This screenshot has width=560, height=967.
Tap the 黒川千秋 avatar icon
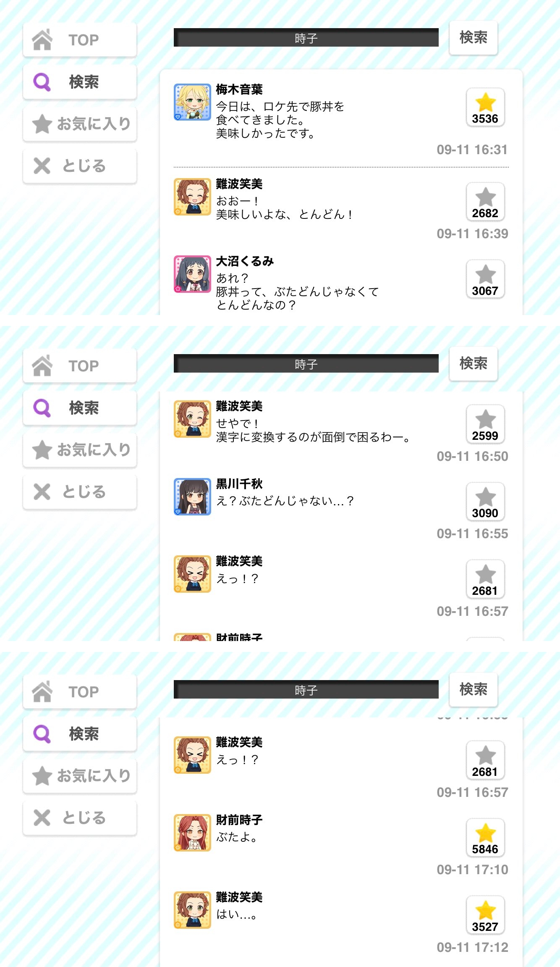click(x=192, y=497)
